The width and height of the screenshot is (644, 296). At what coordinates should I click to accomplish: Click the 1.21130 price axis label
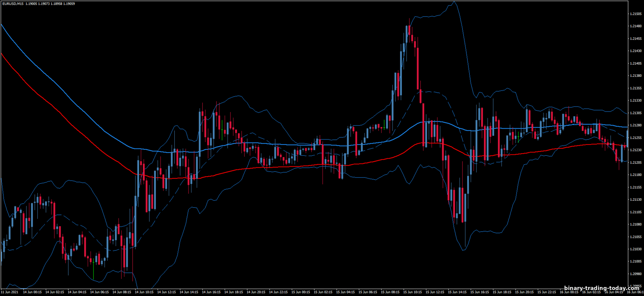click(635, 200)
